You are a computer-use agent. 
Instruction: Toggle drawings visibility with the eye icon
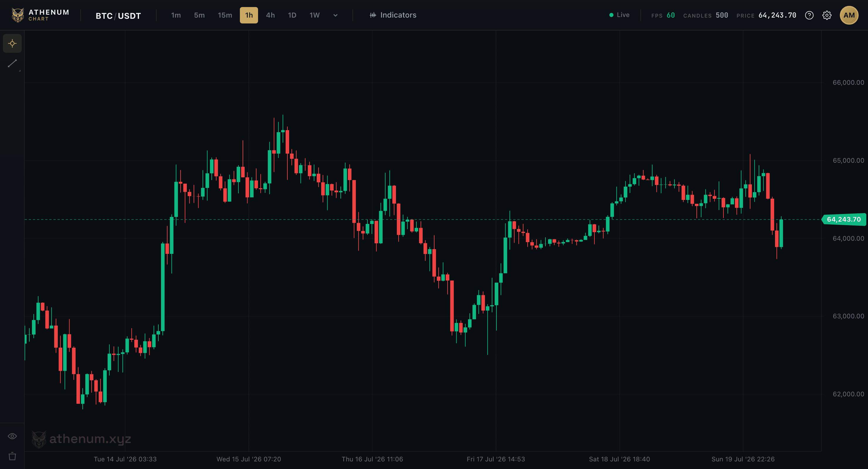[x=13, y=436]
